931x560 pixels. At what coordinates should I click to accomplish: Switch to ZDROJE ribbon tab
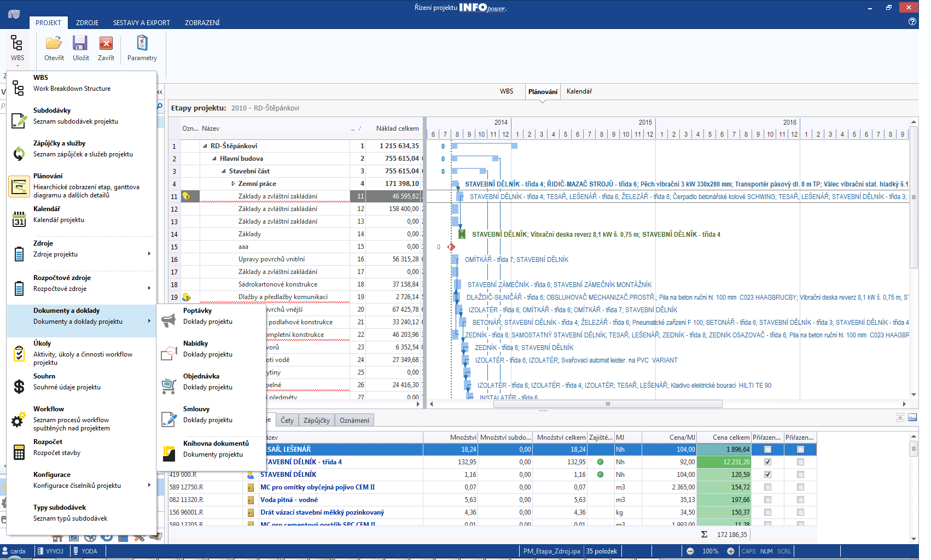pyautogui.click(x=87, y=23)
